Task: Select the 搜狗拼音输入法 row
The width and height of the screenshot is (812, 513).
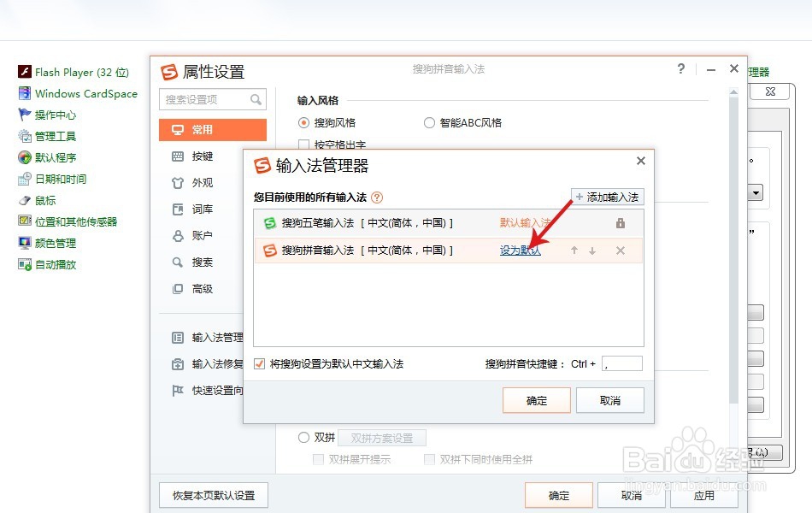Action: 449,251
